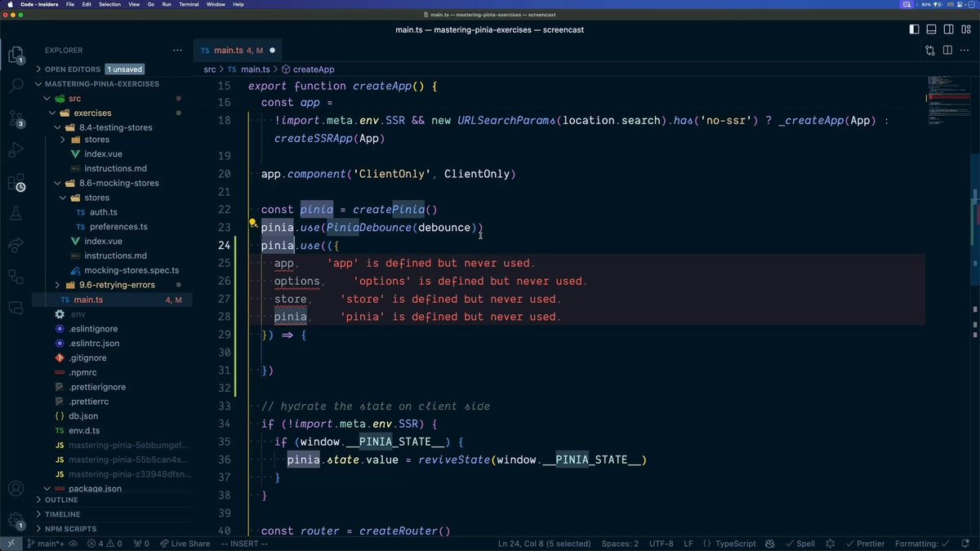
Task: Open the Testing flask view
Action: click(16, 214)
